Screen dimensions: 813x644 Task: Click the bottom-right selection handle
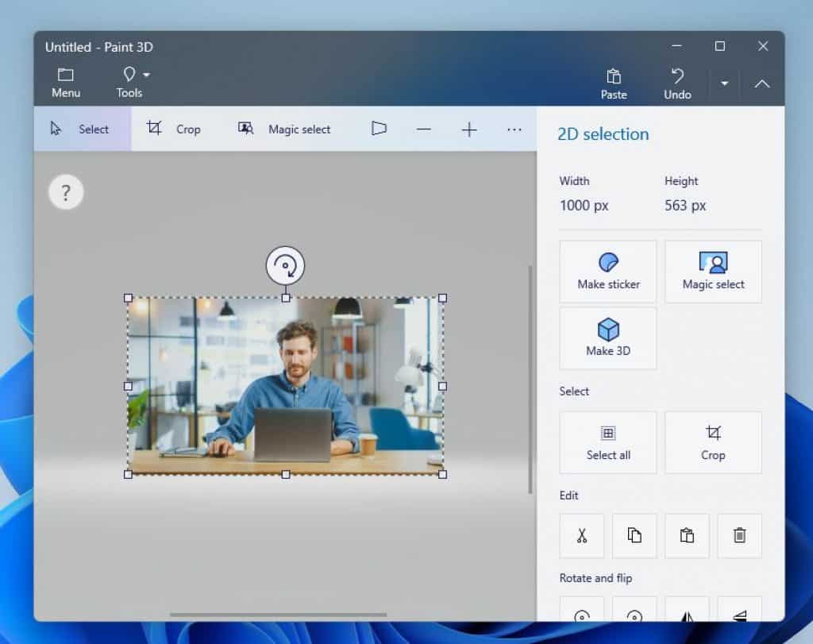(442, 474)
